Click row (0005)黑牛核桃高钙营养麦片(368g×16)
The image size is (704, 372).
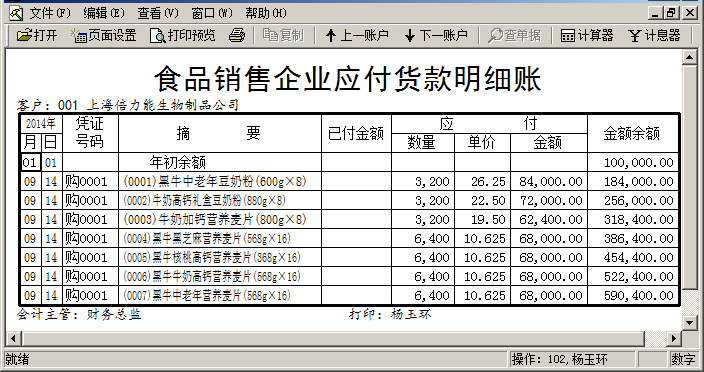[x=349, y=257]
